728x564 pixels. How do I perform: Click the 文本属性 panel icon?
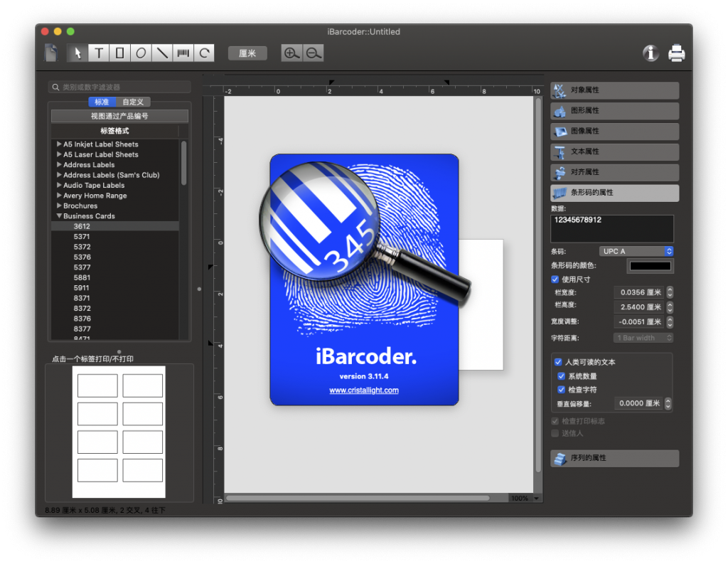click(x=560, y=152)
